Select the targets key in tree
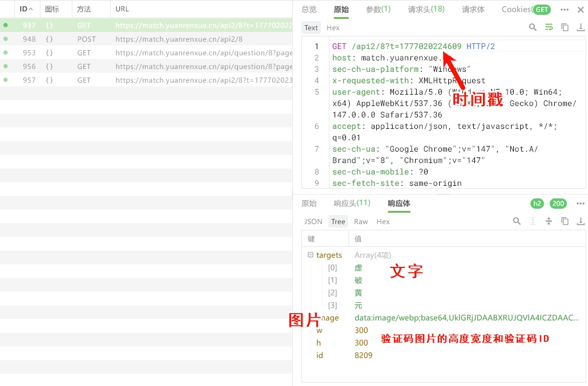Image resolution: width=588 pixels, height=386 pixels. (x=329, y=255)
